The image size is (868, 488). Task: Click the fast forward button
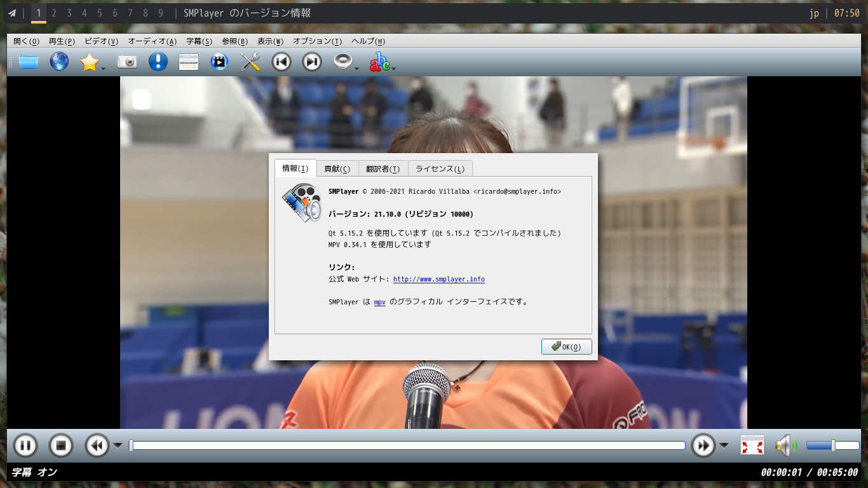click(x=703, y=445)
